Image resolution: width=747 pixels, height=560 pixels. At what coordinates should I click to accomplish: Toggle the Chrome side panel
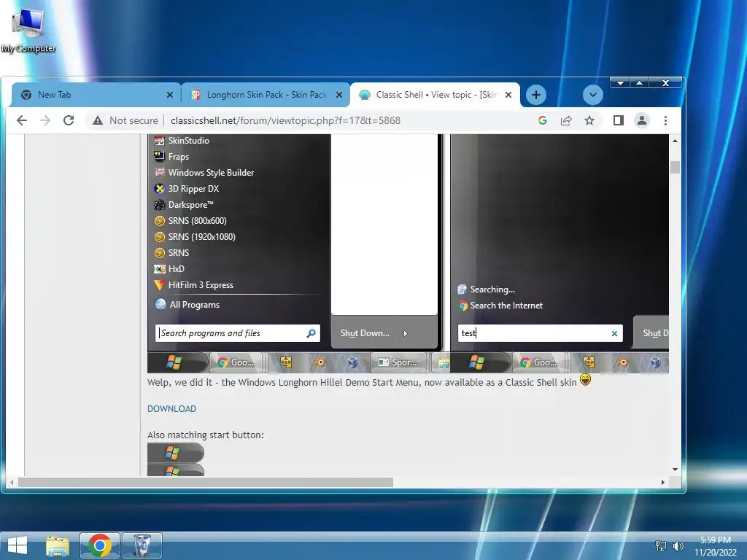(x=619, y=120)
